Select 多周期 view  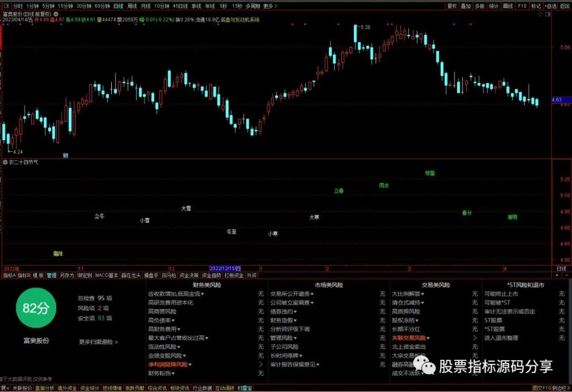[x=253, y=6]
